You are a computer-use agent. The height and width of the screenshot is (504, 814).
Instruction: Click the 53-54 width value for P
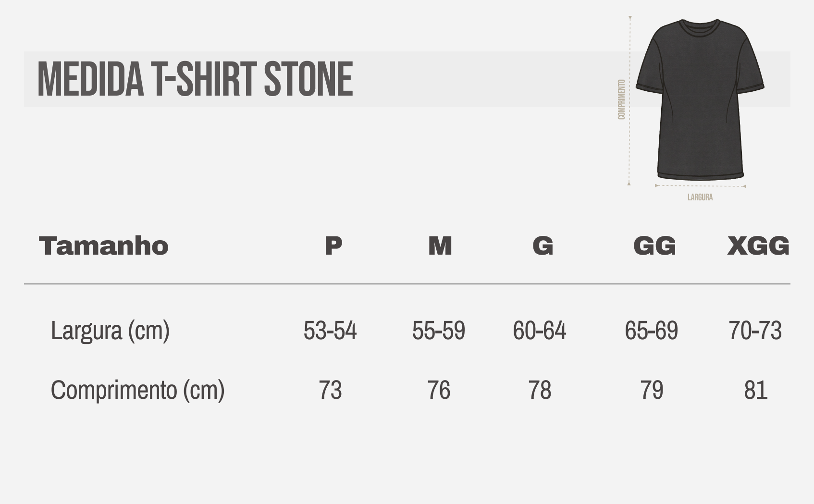click(x=330, y=331)
